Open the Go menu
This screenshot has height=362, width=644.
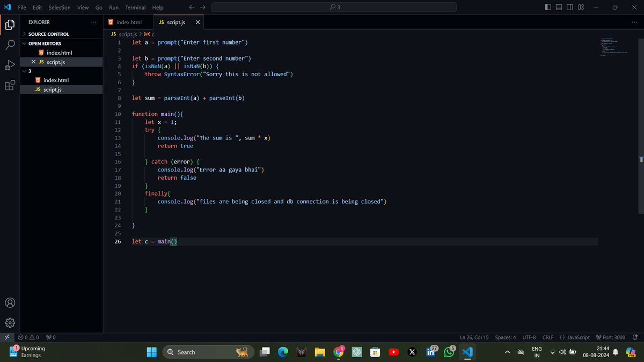click(x=99, y=8)
